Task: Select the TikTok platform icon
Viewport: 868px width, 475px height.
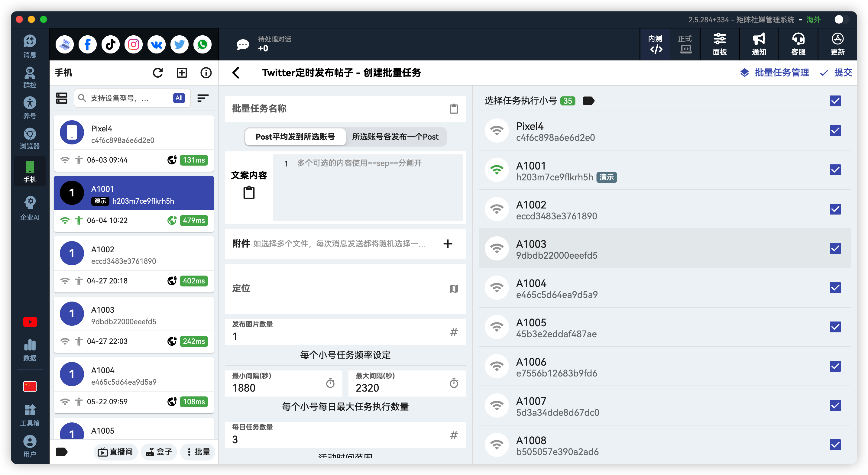Action: (x=111, y=44)
